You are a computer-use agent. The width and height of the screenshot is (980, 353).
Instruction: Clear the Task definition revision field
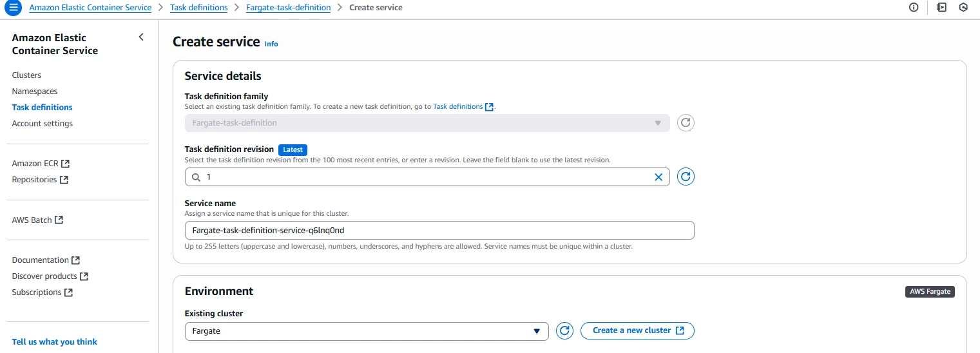tap(658, 177)
